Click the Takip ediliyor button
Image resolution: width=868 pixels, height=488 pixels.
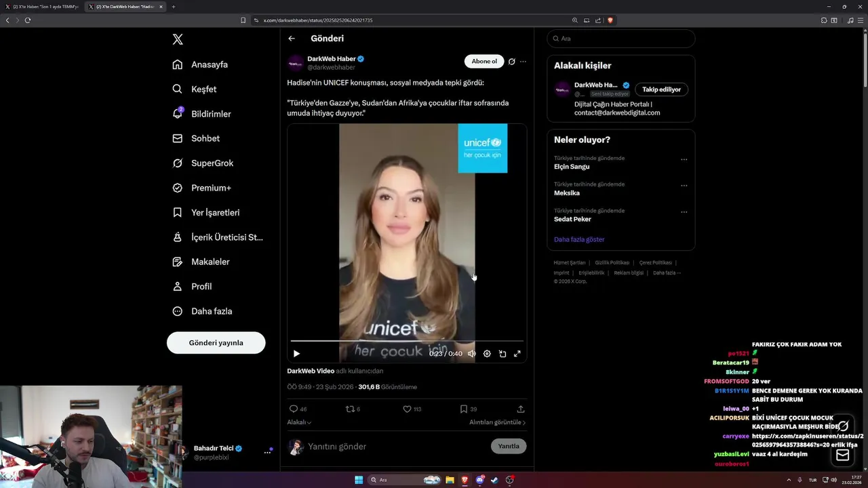(661, 89)
